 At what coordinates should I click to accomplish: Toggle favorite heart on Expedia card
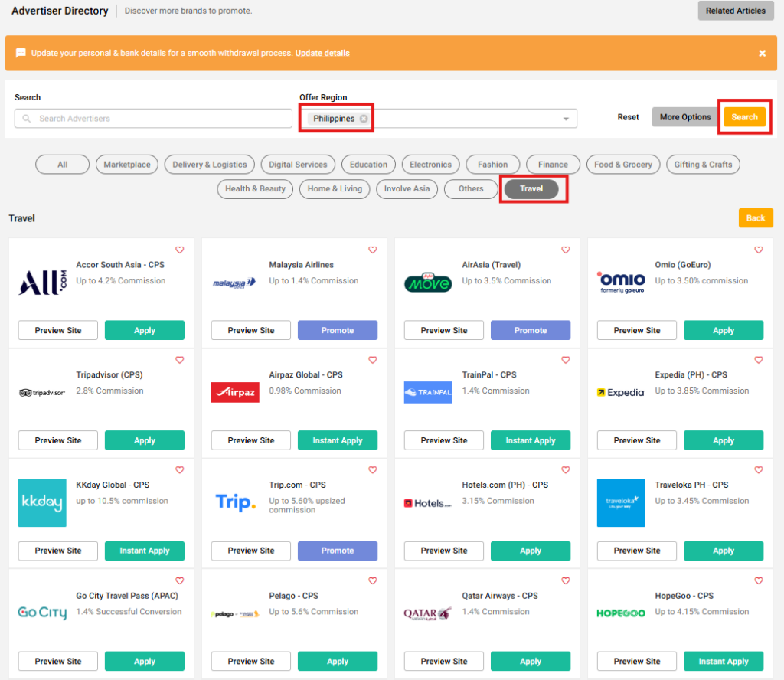pyautogui.click(x=759, y=360)
